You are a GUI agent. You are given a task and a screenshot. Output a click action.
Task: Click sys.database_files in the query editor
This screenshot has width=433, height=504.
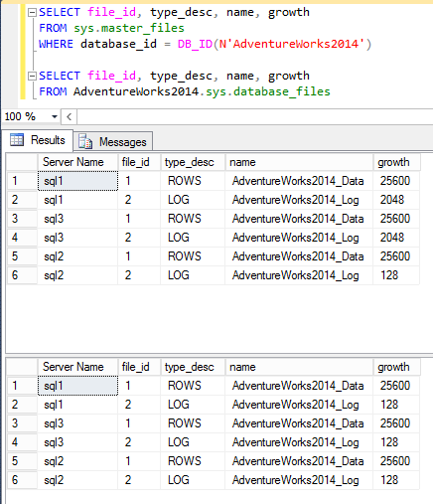point(268,91)
